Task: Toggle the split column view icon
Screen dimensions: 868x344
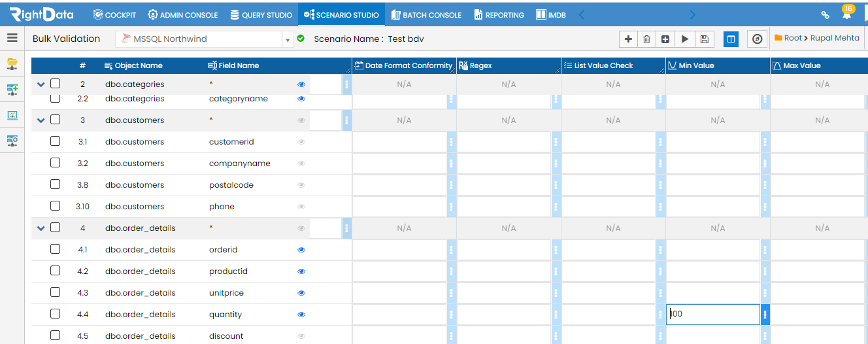Action: coord(731,39)
